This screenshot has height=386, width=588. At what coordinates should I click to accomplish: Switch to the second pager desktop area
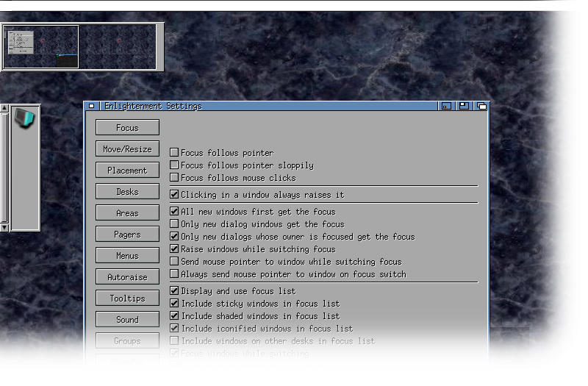click(x=118, y=47)
